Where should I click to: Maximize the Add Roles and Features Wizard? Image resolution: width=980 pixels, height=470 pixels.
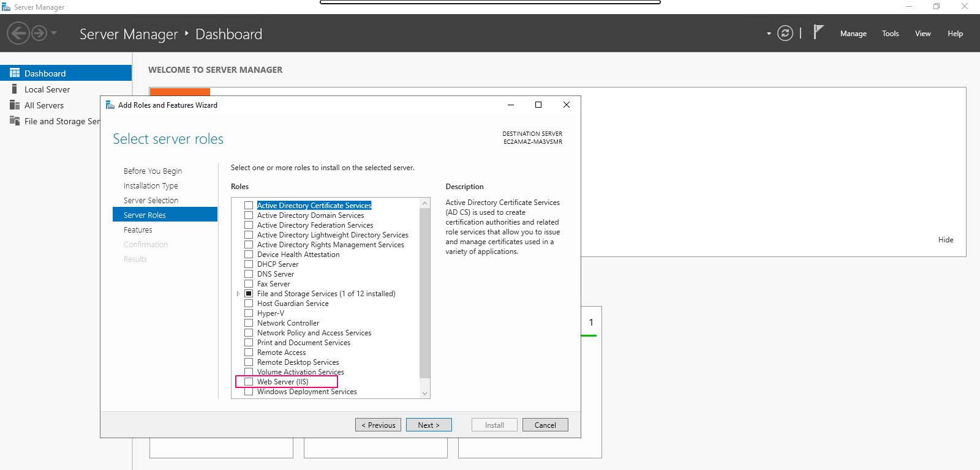pyautogui.click(x=538, y=105)
